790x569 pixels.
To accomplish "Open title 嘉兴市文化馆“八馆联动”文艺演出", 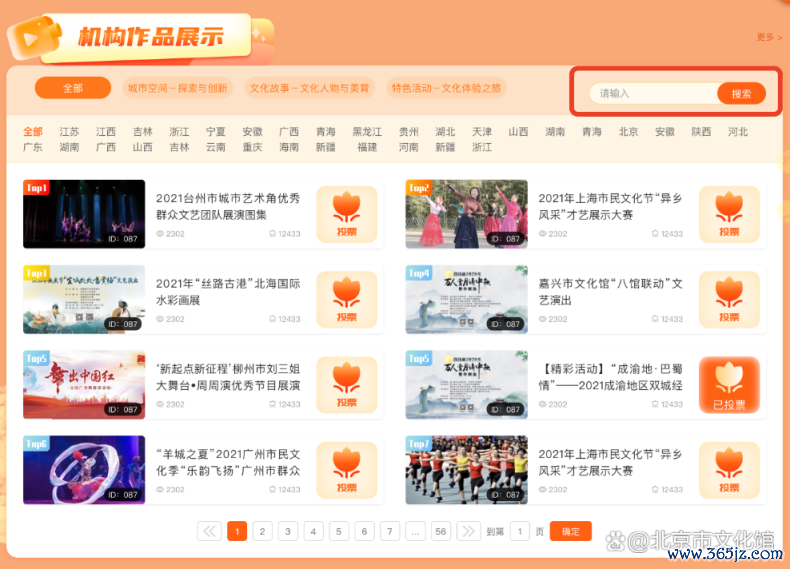I will click(x=611, y=292).
